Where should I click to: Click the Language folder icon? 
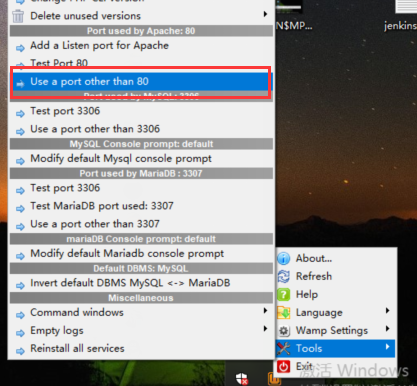[x=284, y=313]
